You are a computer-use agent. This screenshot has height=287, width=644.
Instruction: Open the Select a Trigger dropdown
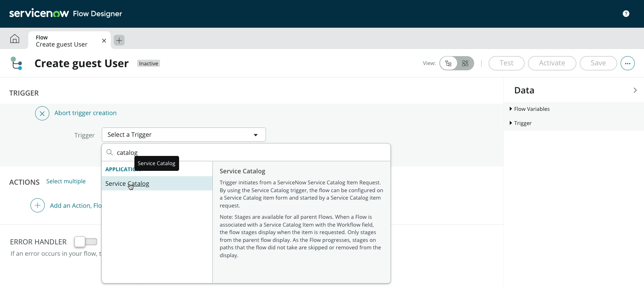pyautogui.click(x=184, y=135)
